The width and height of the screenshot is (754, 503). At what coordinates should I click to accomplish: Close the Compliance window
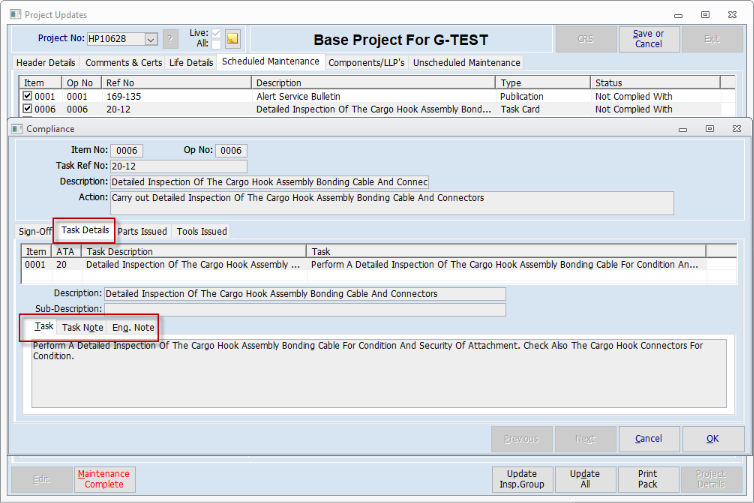coord(737,129)
